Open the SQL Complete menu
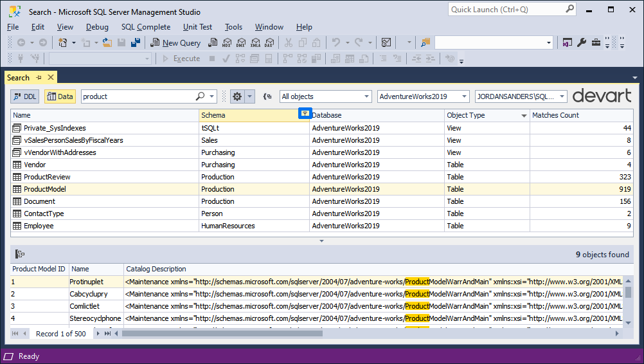 [x=146, y=27]
